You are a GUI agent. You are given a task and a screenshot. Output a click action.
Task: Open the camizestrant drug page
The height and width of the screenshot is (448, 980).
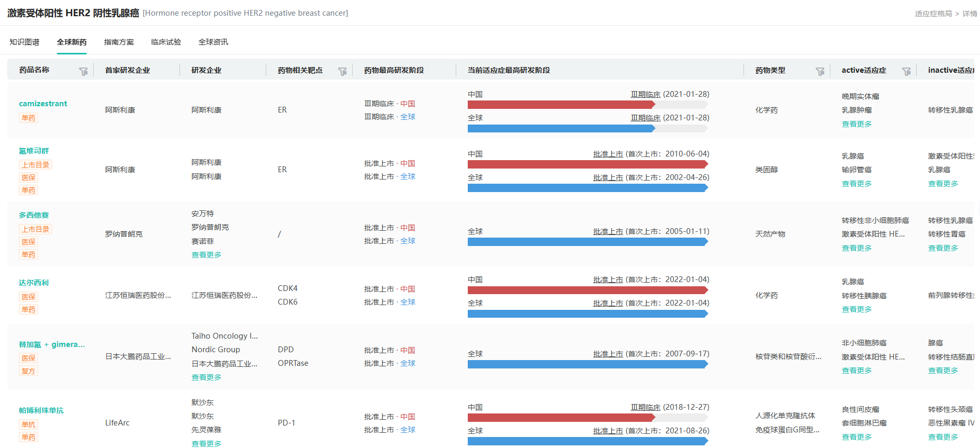click(x=43, y=104)
